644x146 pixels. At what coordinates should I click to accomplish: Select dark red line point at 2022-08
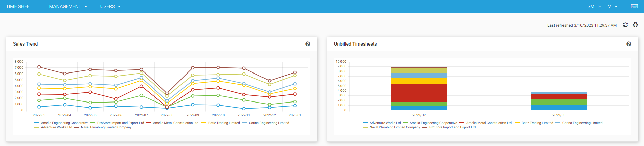point(167,93)
